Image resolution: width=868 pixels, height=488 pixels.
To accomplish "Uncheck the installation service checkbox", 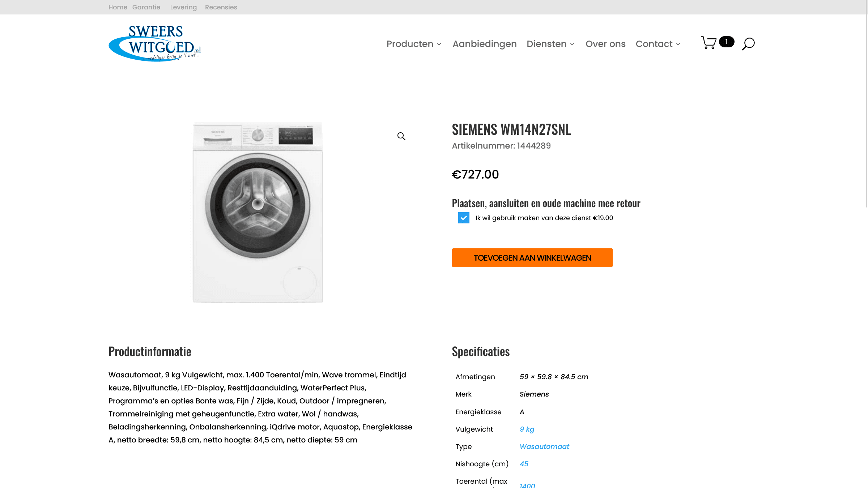I will tap(464, 218).
